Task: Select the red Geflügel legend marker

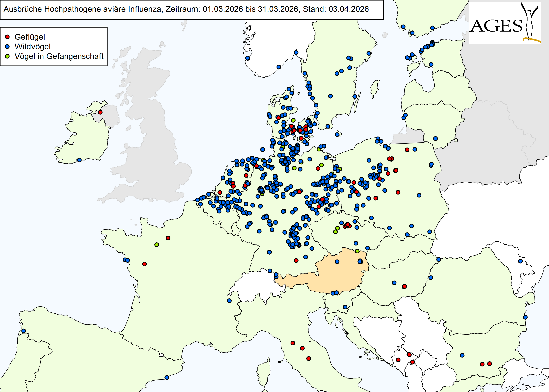Action: click(7, 37)
